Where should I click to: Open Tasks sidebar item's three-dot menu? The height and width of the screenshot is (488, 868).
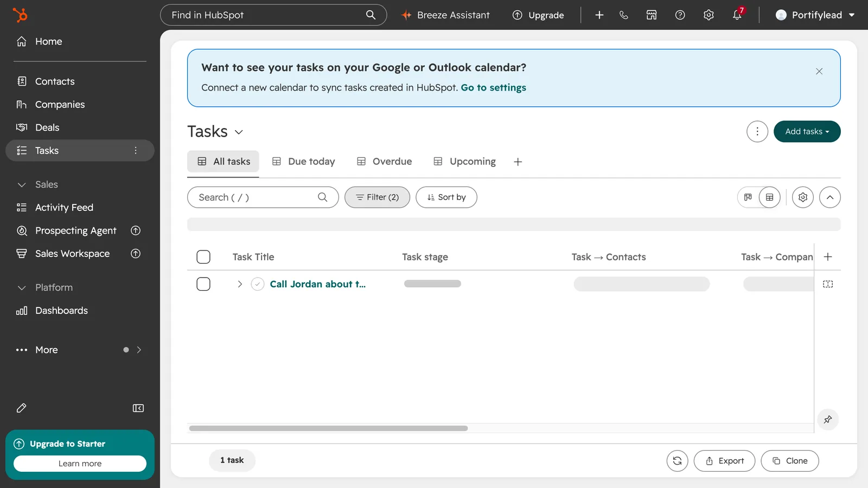(136, 151)
